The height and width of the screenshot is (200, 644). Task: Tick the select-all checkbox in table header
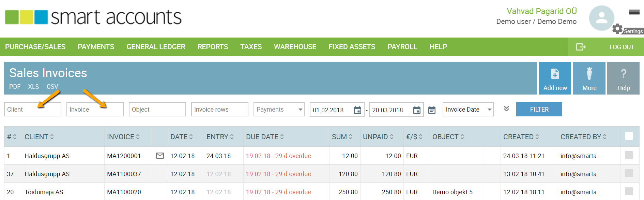[629, 136]
